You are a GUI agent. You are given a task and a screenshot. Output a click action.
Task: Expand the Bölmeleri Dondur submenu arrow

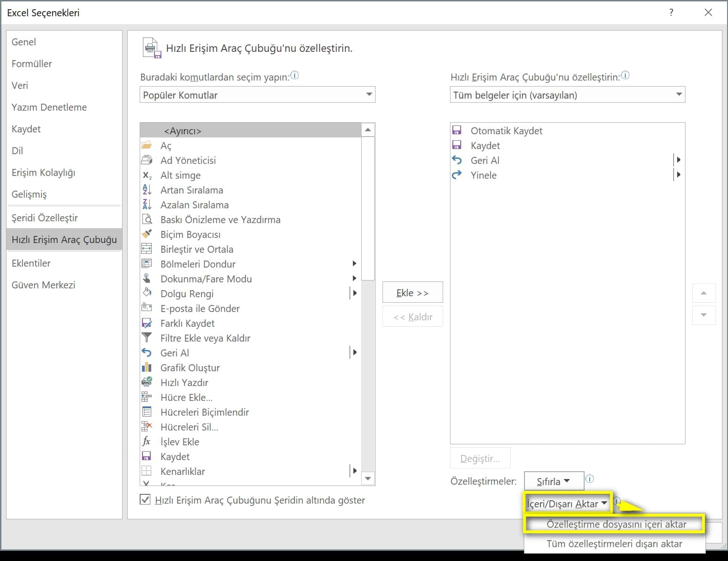[354, 264]
